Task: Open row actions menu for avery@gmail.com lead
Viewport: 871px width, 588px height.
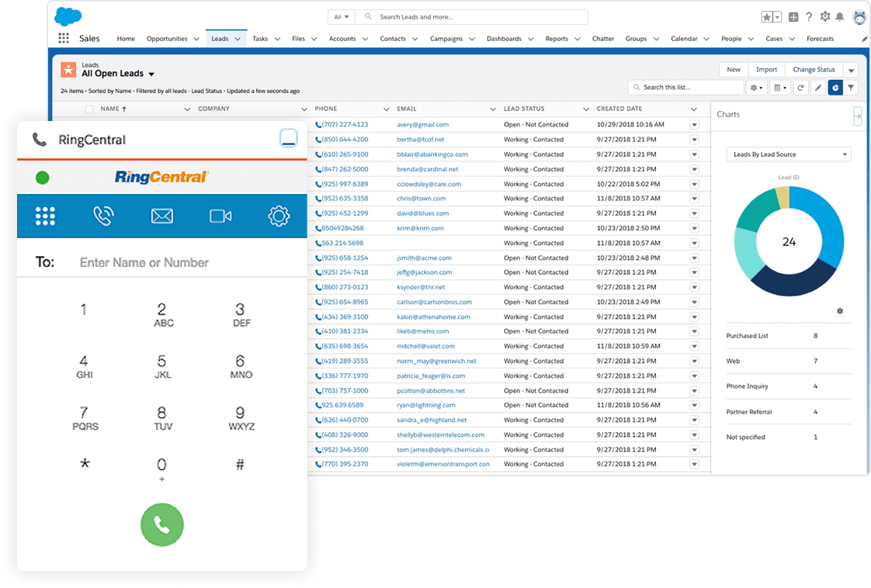Action: (x=694, y=125)
